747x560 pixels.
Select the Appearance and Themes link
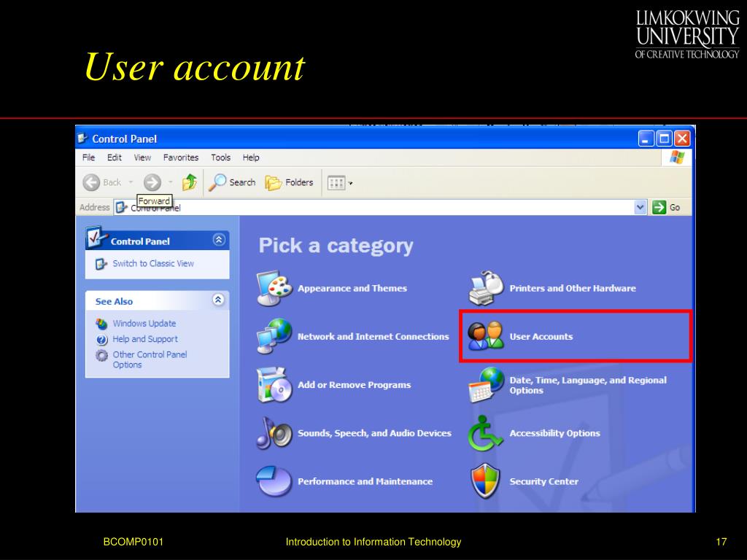(352, 288)
